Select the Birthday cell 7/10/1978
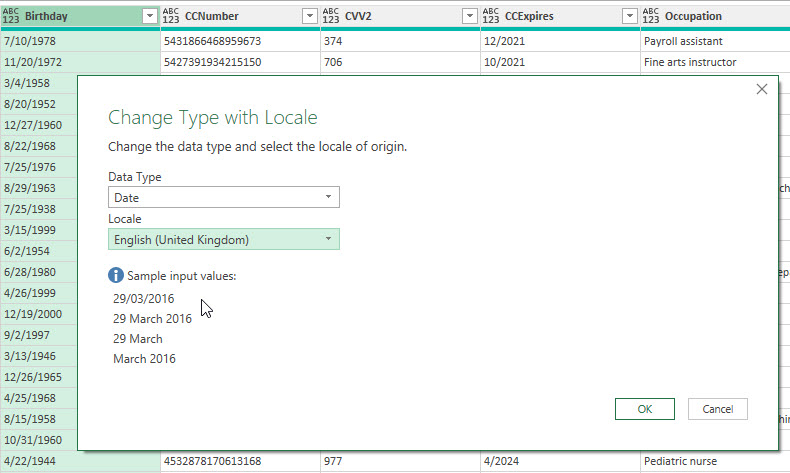 80,41
